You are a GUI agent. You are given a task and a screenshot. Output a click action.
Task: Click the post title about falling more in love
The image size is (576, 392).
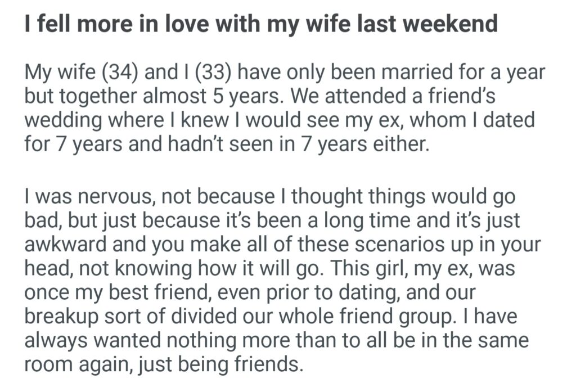261,24
